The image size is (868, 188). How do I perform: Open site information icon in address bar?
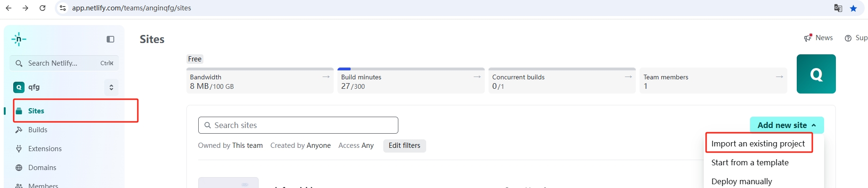click(x=63, y=8)
